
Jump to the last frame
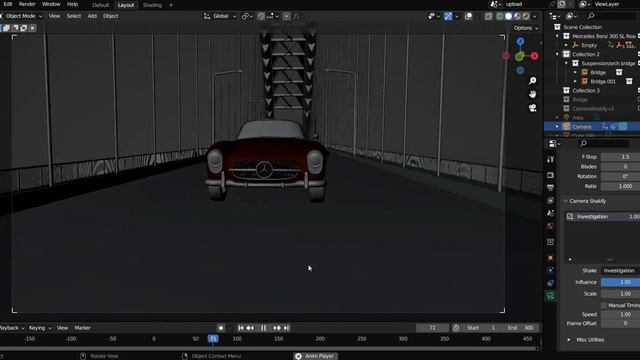click(286, 328)
